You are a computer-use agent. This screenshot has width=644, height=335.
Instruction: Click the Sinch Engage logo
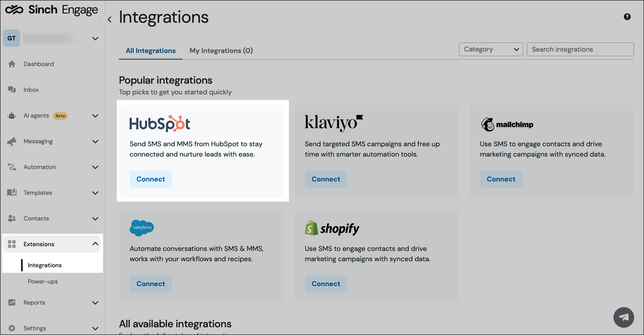pos(52,10)
